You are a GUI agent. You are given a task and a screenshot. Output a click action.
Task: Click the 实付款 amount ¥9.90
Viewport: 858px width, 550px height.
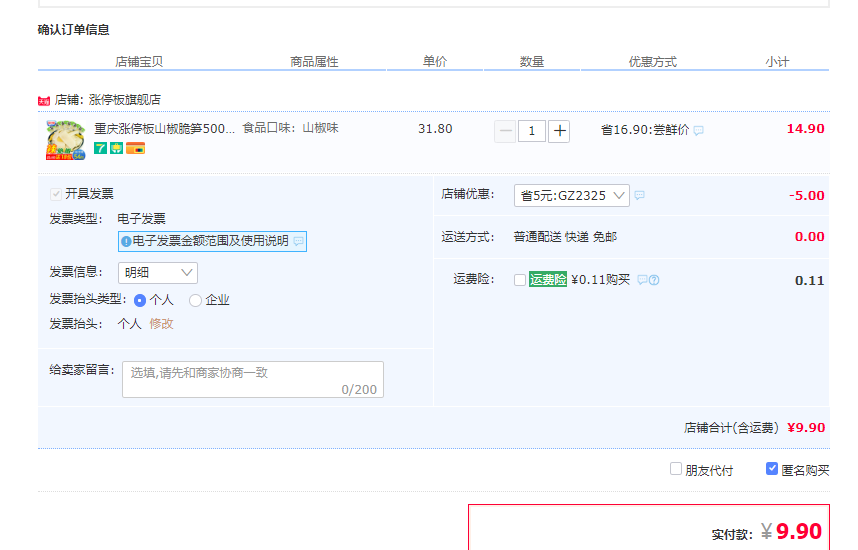pos(791,531)
